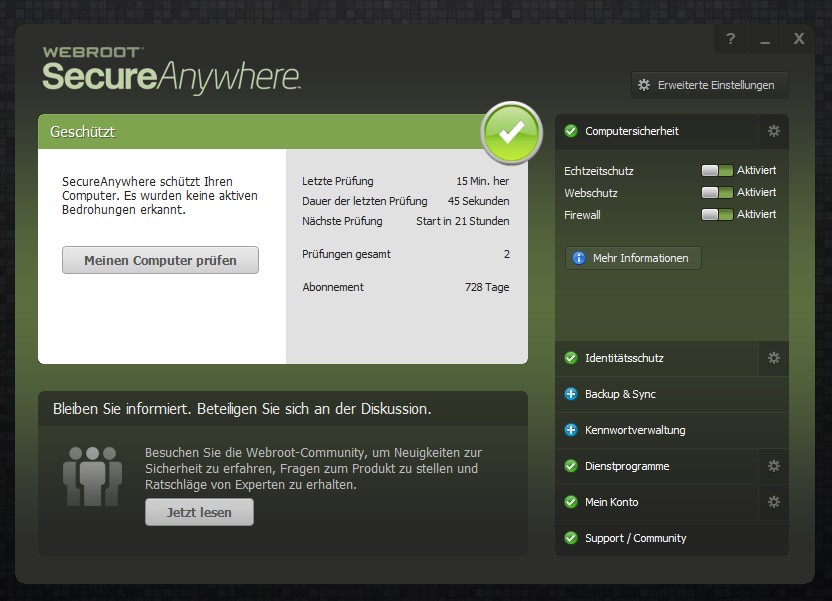The width and height of the screenshot is (832, 601).
Task: Open settings gear for Identitätsschutz
Action: [773, 358]
